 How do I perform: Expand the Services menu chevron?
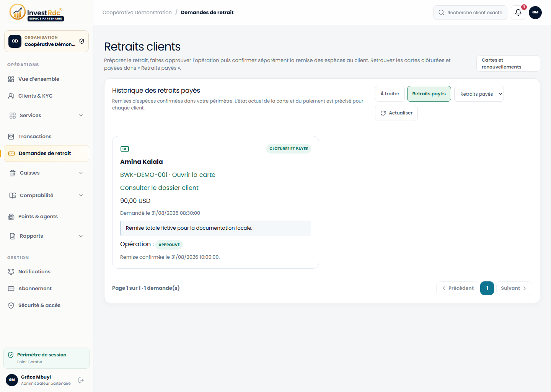tap(81, 116)
